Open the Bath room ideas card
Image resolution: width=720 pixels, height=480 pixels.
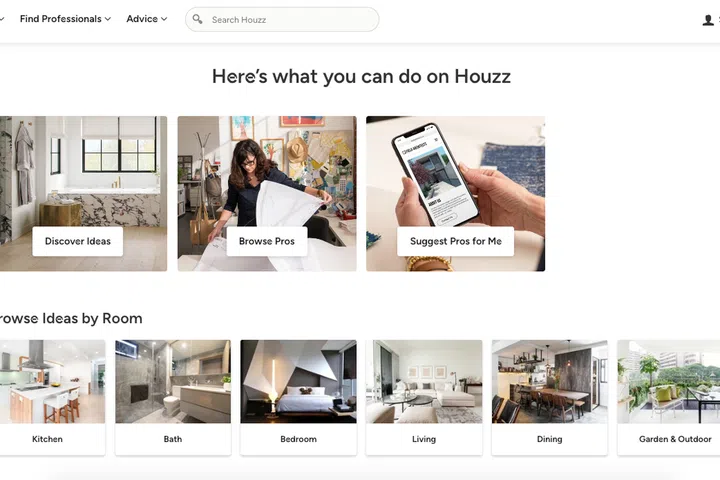tap(173, 398)
